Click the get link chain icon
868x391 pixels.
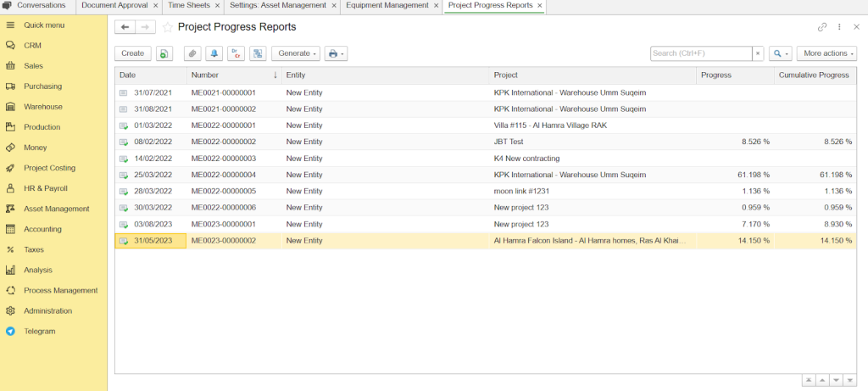(x=821, y=27)
